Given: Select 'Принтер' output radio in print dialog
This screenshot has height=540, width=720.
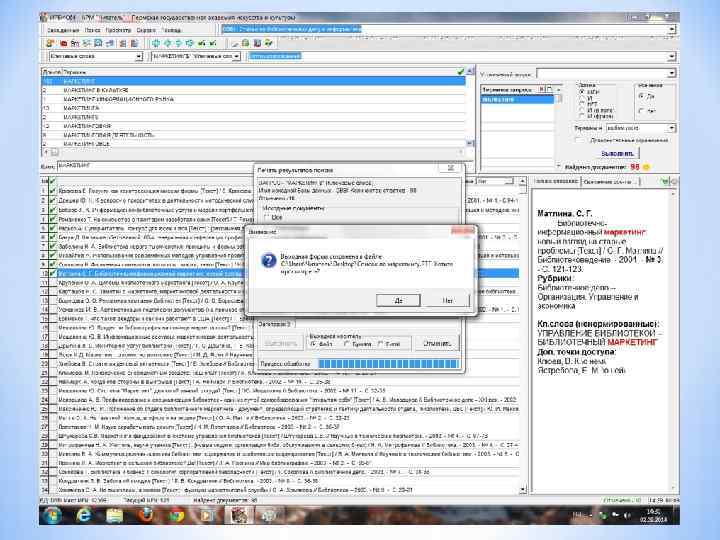Looking at the screenshot, I should click(347, 344).
